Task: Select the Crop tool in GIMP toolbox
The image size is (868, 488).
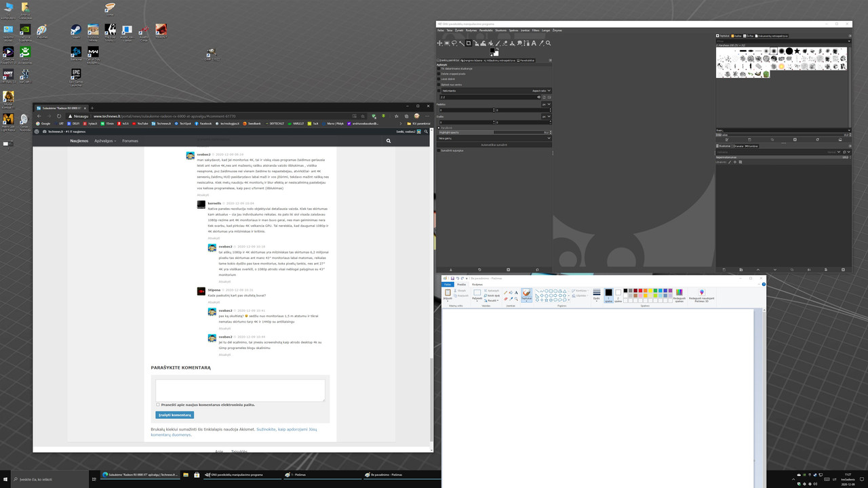Action: [469, 43]
